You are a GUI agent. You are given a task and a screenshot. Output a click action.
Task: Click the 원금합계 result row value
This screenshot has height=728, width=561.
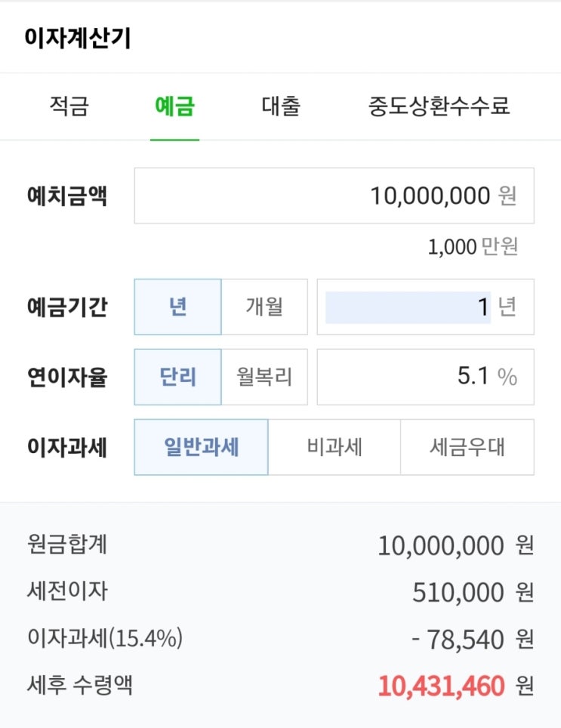pyautogui.click(x=441, y=545)
